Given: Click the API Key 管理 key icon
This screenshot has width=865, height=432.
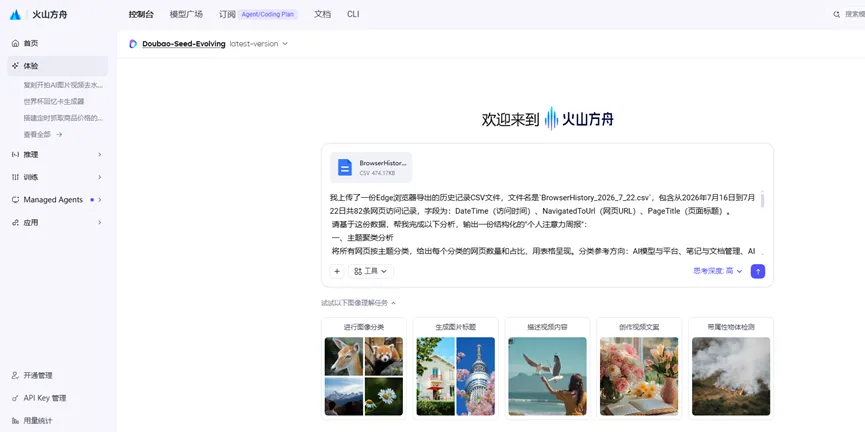Looking at the screenshot, I should pyautogui.click(x=15, y=398).
